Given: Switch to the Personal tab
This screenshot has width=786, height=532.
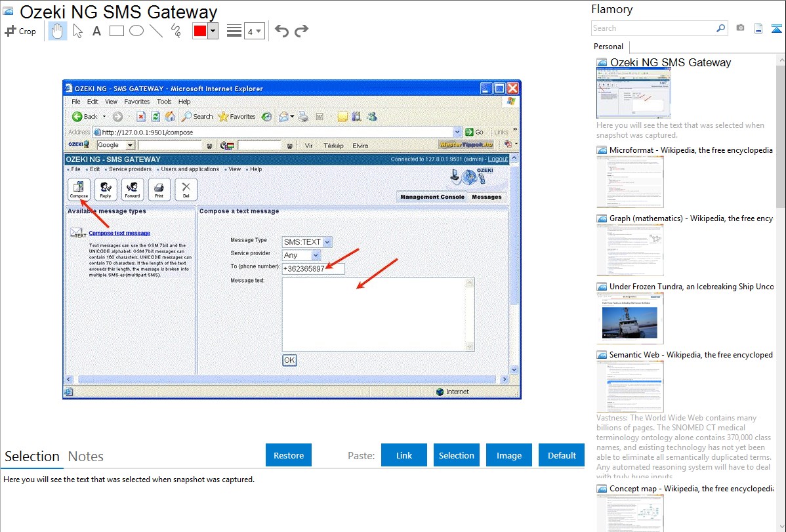Looking at the screenshot, I should pyautogui.click(x=609, y=47).
